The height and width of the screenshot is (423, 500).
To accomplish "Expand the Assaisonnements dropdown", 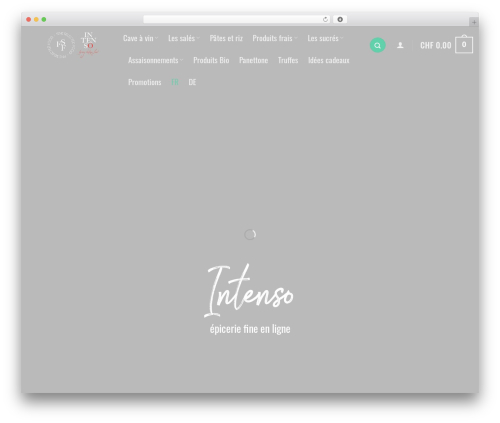I will click(x=156, y=60).
